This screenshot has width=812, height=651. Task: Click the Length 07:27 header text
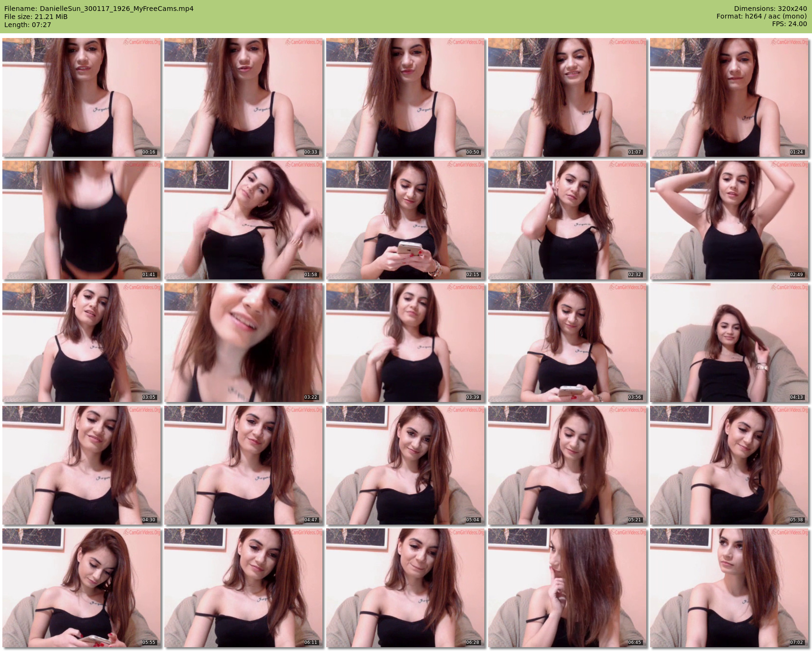(28, 25)
